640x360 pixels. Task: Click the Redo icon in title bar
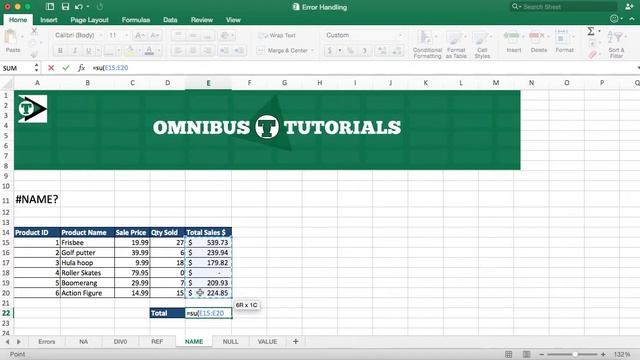[x=100, y=7]
